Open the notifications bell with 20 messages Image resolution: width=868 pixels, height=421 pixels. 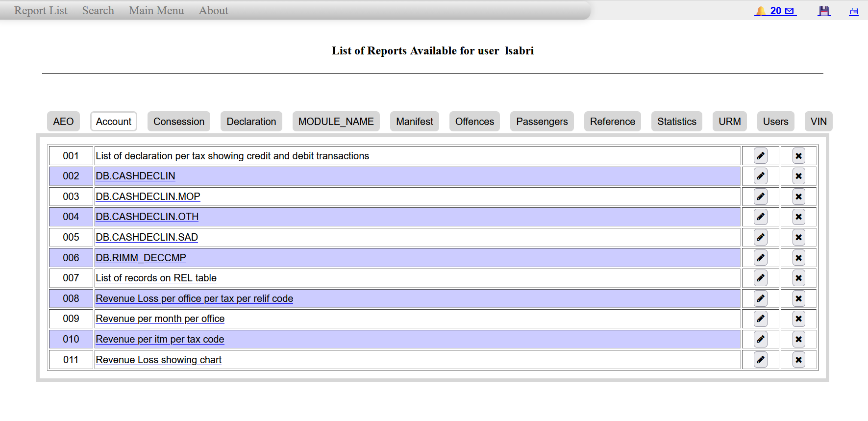click(775, 11)
